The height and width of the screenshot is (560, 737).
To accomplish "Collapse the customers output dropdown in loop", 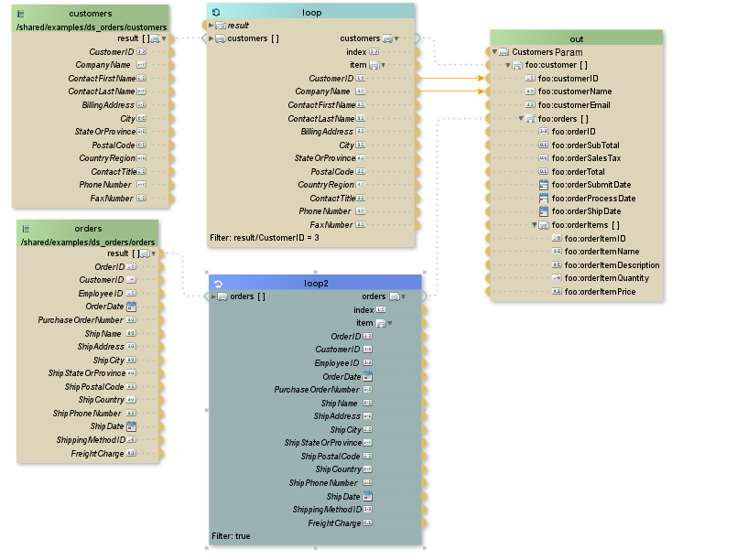I will [x=396, y=38].
